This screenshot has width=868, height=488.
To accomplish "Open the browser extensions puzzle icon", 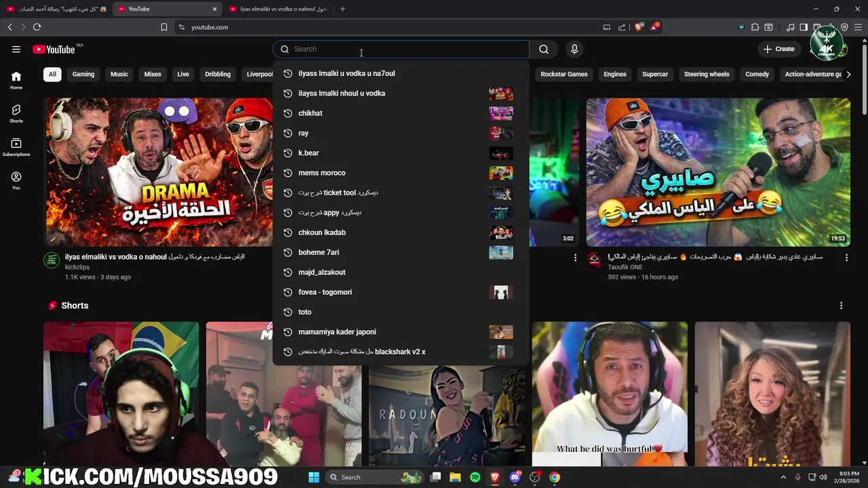I will pos(755,27).
